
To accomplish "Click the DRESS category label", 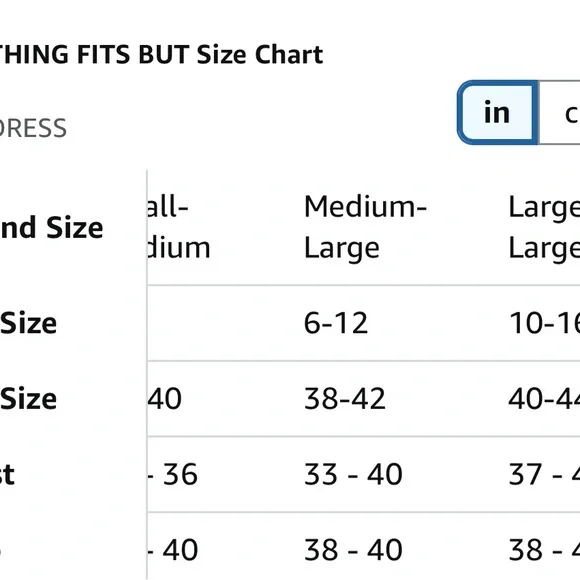I will click(x=33, y=128).
